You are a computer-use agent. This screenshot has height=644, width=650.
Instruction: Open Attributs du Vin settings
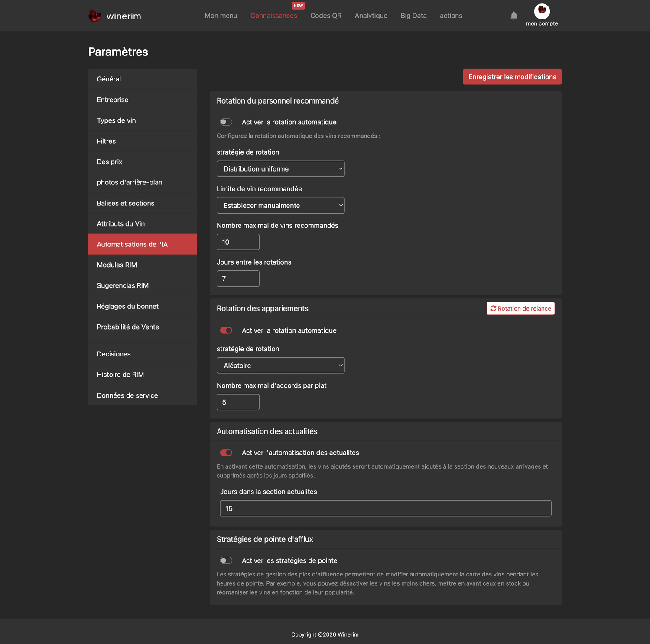click(x=143, y=223)
